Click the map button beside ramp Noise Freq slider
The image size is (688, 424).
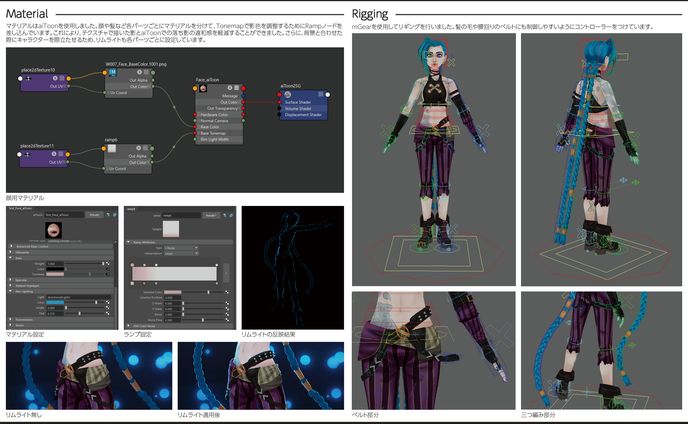pyautogui.click(x=227, y=320)
